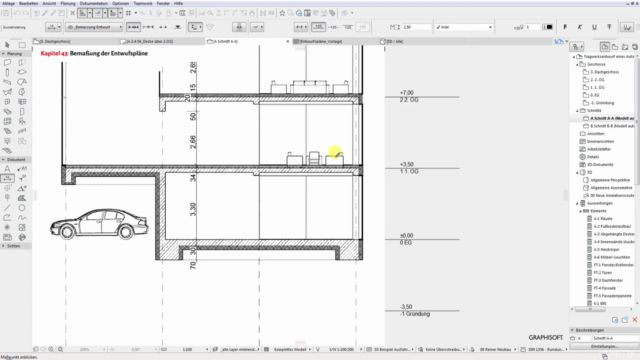Click the tag icon in the top toolbar
The height and width of the screenshot is (360, 640).
point(333,13)
